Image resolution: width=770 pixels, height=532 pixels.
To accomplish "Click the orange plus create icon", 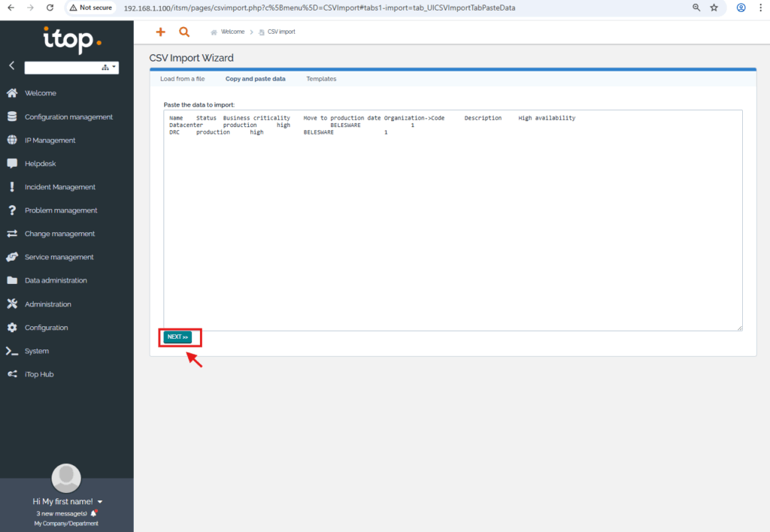I will 159,32.
